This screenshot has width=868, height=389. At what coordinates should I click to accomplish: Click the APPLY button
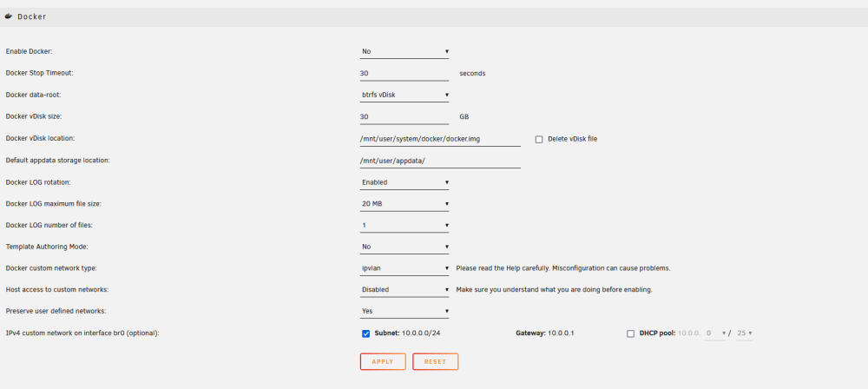click(x=383, y=362)
